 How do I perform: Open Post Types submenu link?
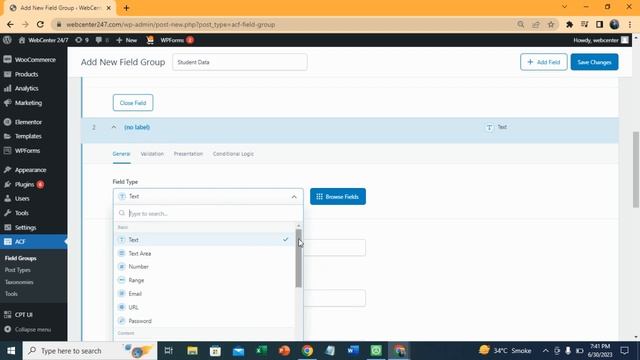(x=18, y=270)
